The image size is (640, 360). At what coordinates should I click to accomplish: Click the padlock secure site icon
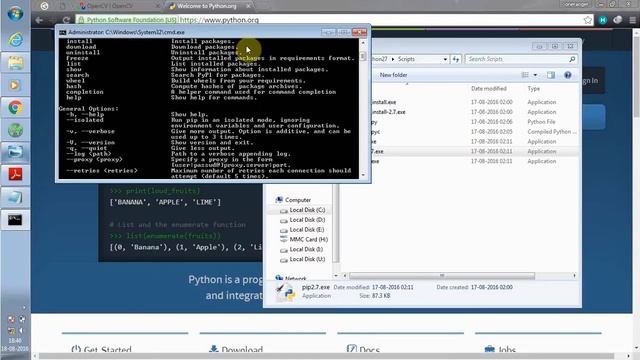point(81,20)
